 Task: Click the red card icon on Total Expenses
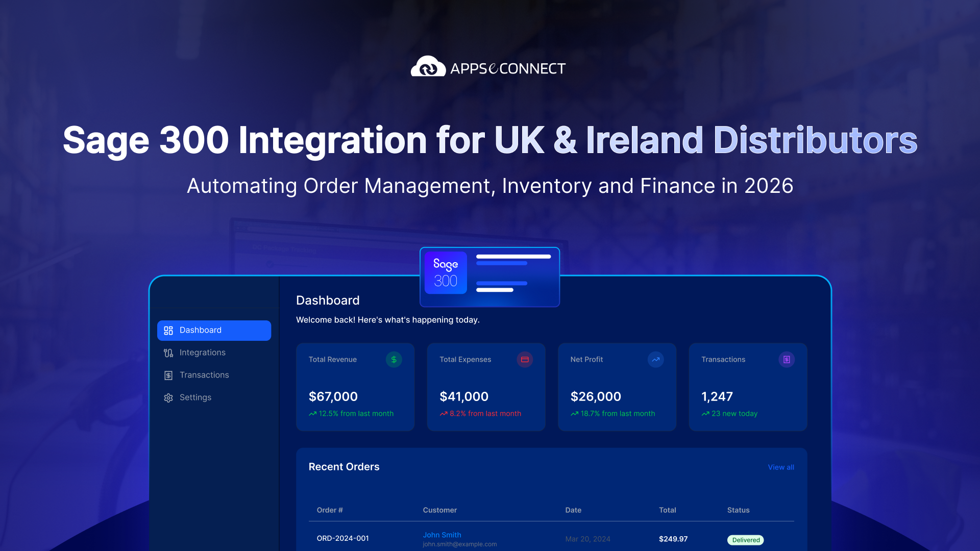(524, 359)
